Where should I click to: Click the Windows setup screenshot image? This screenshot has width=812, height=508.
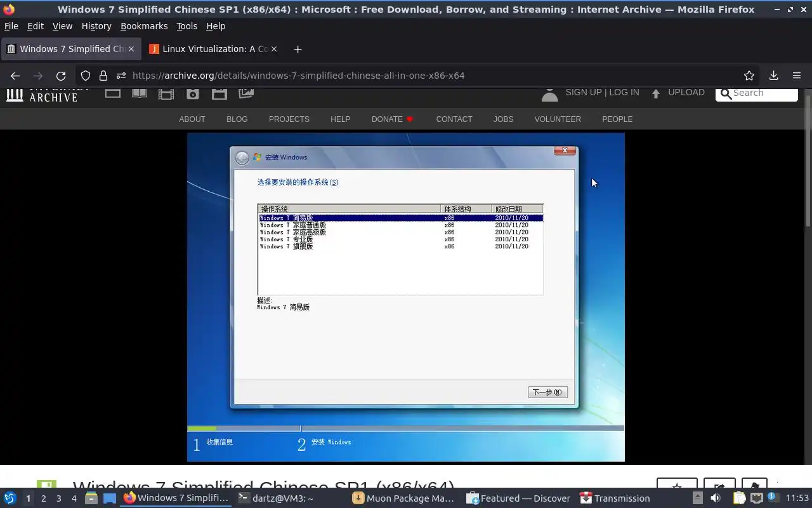pos(406,297)
